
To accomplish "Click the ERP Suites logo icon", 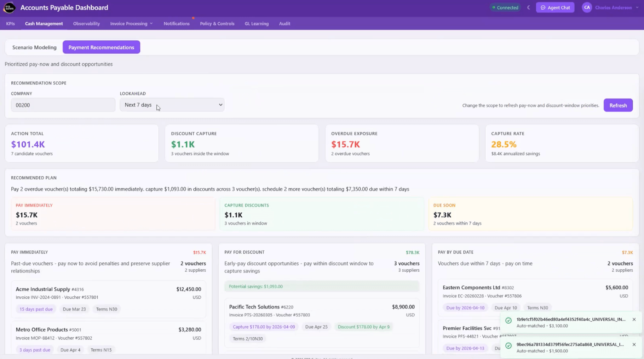I will pyautogui.click(x=9, y=8).
